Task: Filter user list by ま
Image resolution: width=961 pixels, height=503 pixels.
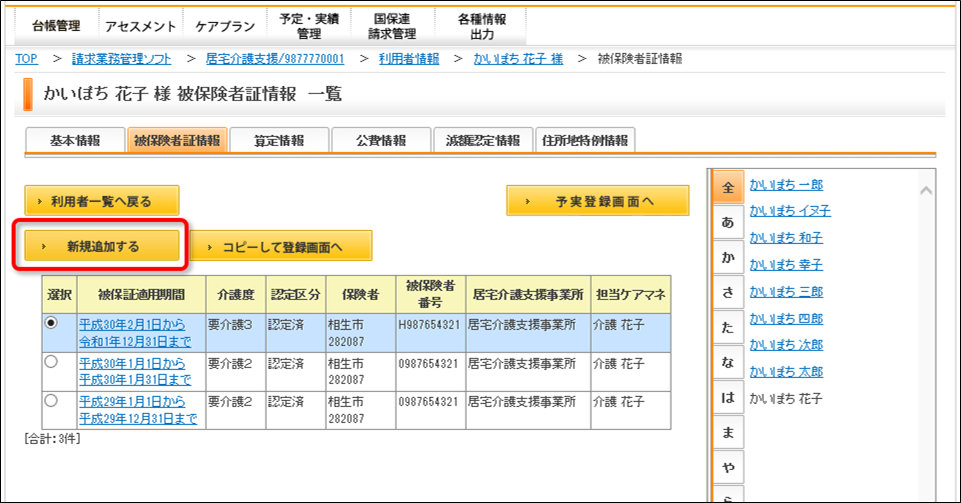Action: (728, 433)
